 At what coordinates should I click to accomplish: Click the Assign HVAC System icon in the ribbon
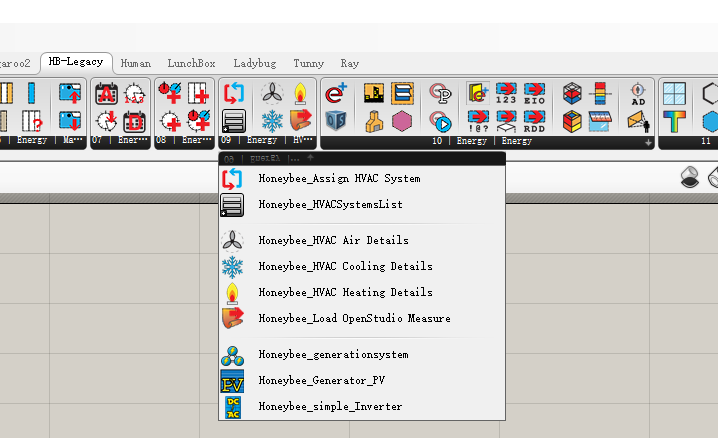pyautogui.click(x=234, y=93)
